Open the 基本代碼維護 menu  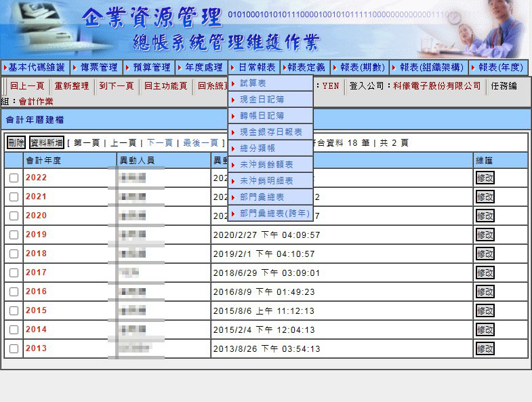coord(35,68)
